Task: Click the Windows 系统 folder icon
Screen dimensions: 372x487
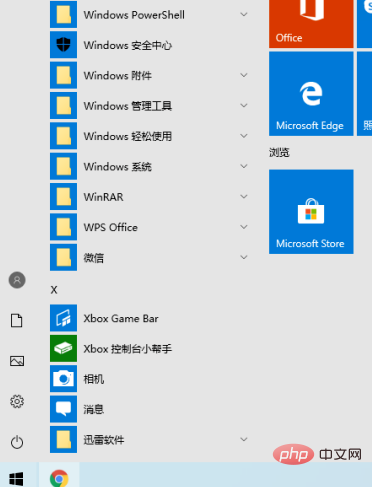Action: 63,166
